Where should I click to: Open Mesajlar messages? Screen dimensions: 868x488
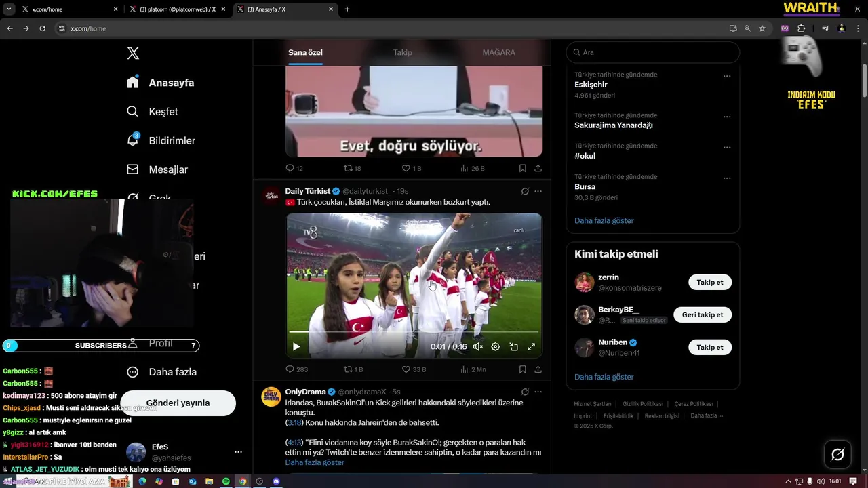157,169
